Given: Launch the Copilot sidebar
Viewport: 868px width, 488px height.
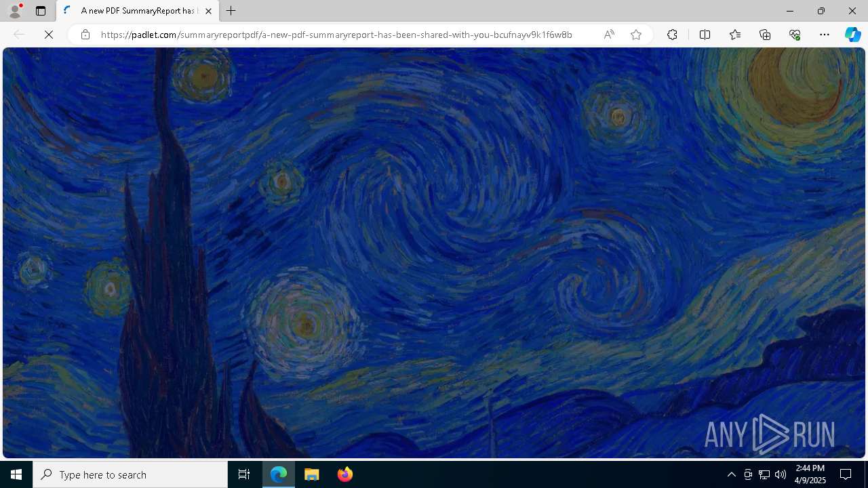Looking at the screenshot, I should (853, 35).
